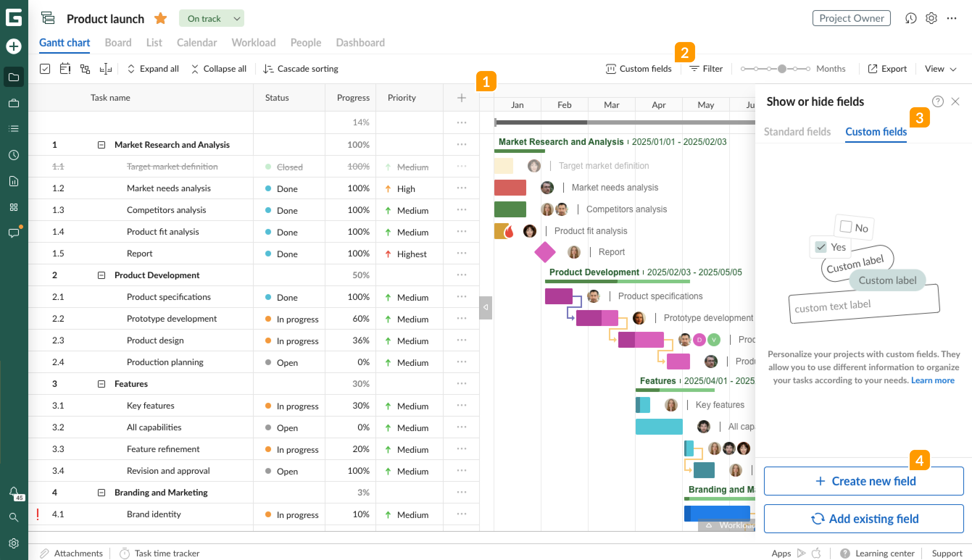Image resolution: width=972 pixels, height=560 pixels.
Task: Open the reports icon in sidebar
Action: point(14,181)
